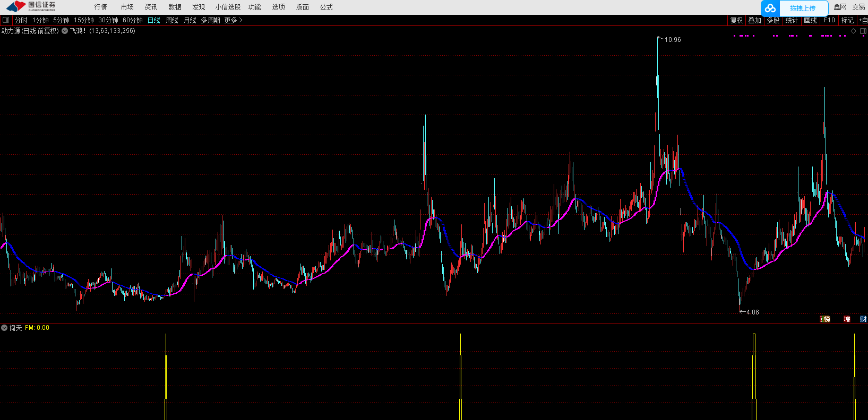Click the 标记 mark button
Screen dimensions: 868x420
848,20
